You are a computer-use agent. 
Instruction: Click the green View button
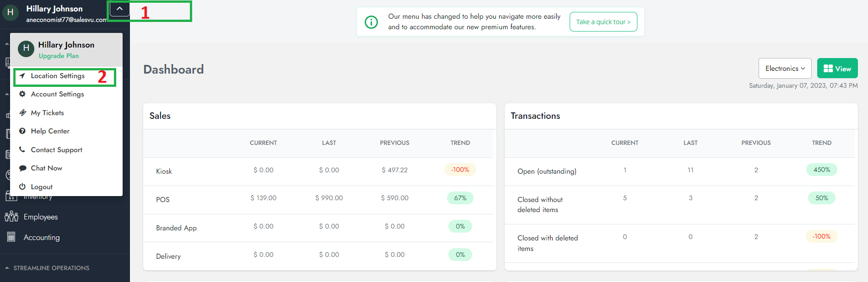[837, 69]
